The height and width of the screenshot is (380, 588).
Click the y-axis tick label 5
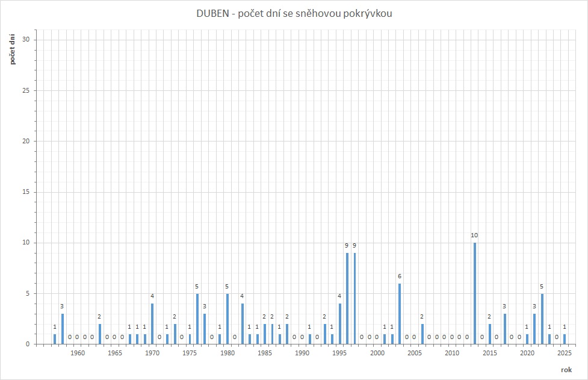point(28,293)
